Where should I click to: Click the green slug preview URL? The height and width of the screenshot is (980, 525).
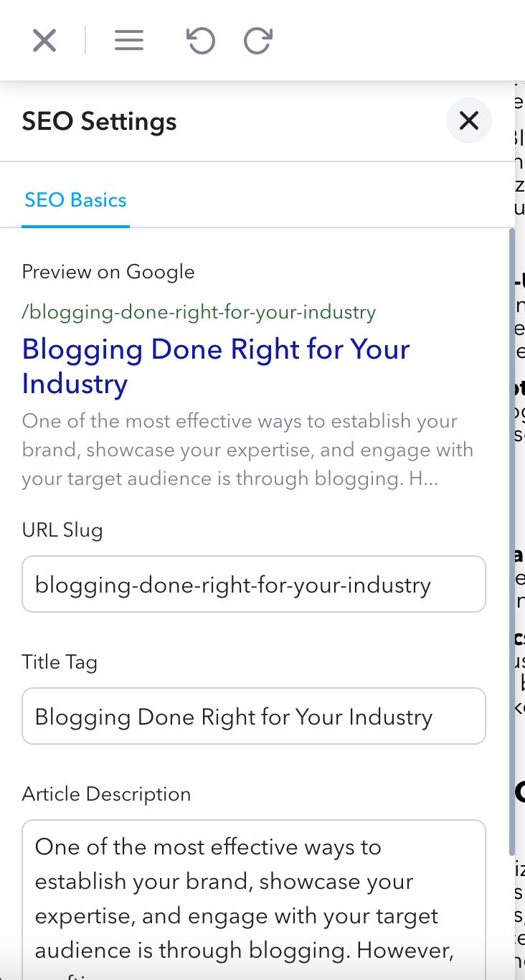199,312
